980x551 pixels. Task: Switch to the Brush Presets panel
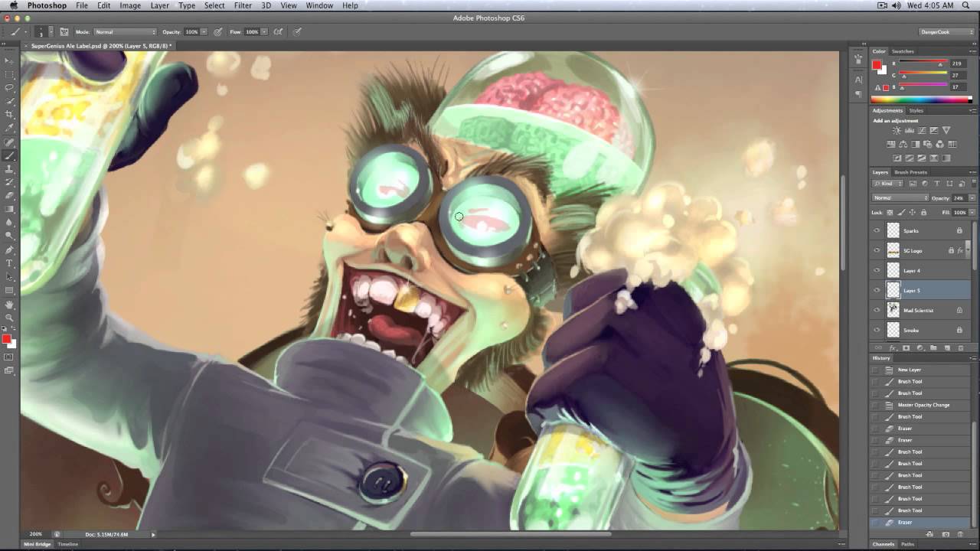point(913,172)
